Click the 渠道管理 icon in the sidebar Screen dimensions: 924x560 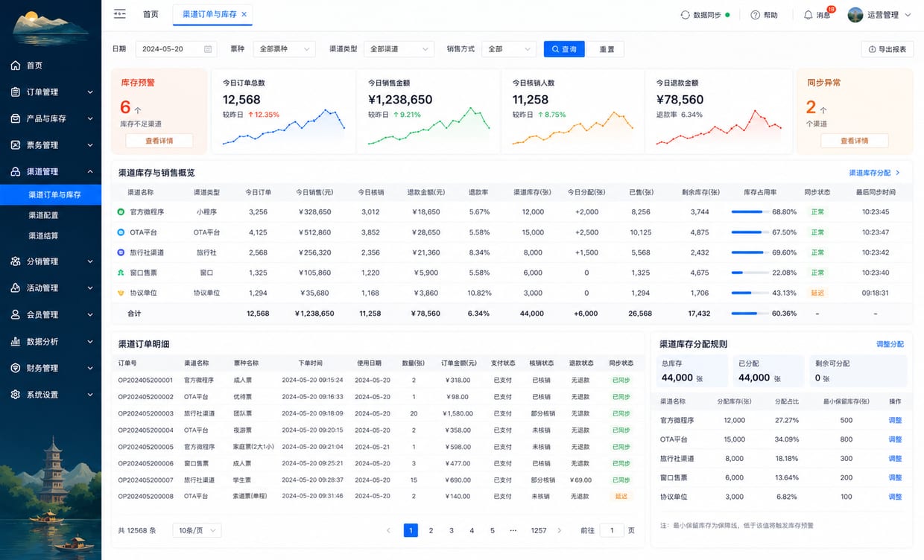16,171
